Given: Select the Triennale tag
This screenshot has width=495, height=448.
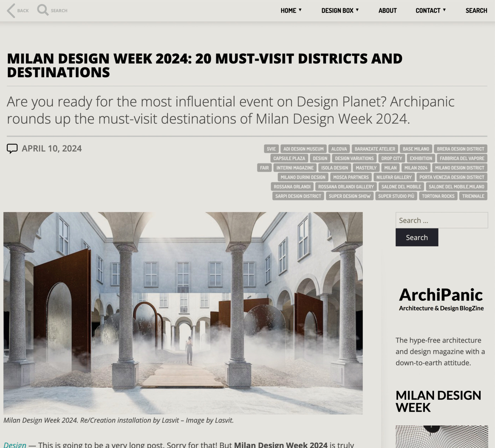Looking at the screenshot, I should [473, 196].
